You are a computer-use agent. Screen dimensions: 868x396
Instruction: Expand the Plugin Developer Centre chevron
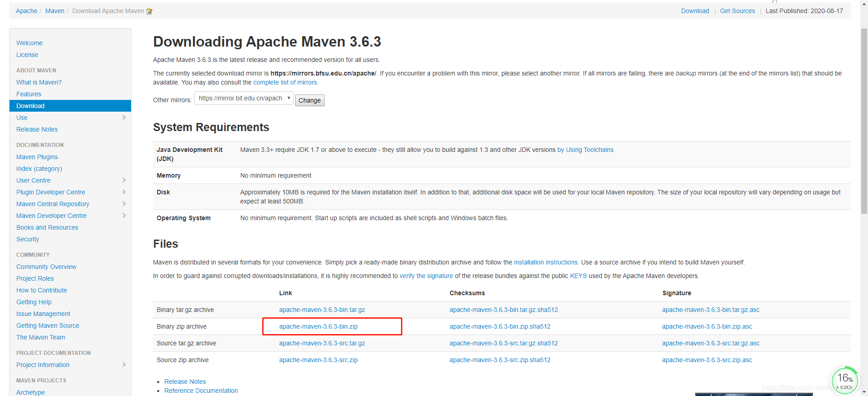click(x=124, y=192)
